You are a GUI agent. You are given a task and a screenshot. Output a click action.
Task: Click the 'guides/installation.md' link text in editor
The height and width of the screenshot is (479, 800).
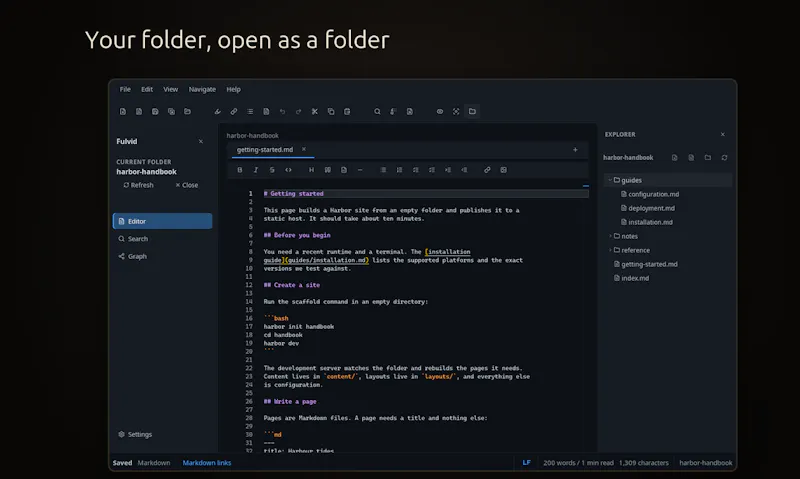tap(327, 260)
